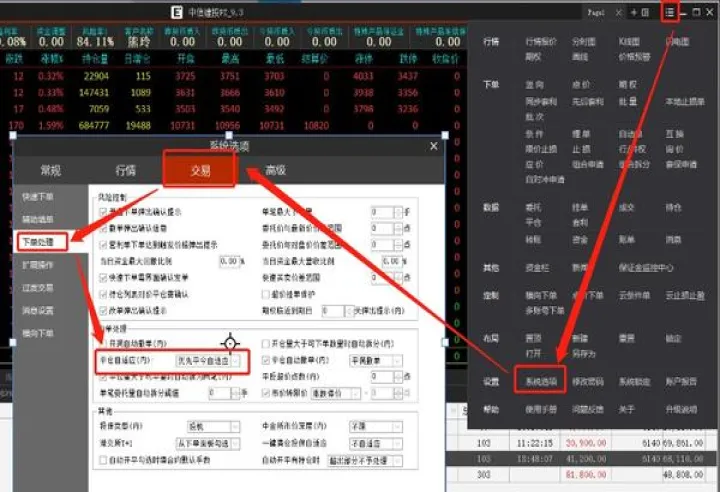Screen dimensions: 720x492
Task: Close the Page1 tab with its x
Action: point(619,13)
